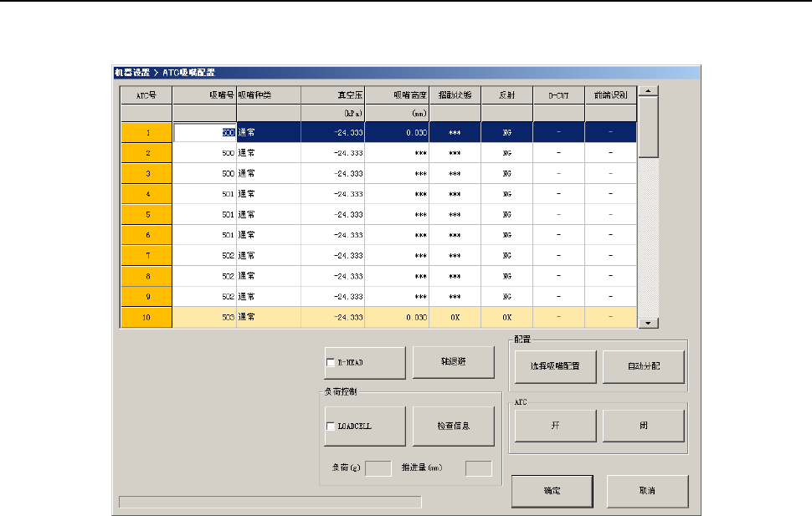Click the 轴退避 button
The image size is (812, 516).
[x=453, y=362]
